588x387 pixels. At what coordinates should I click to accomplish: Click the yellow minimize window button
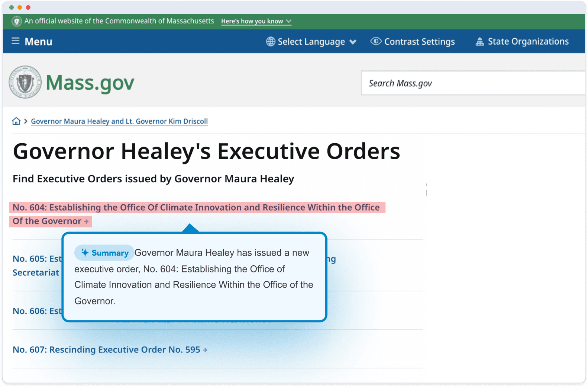(20, 7)
